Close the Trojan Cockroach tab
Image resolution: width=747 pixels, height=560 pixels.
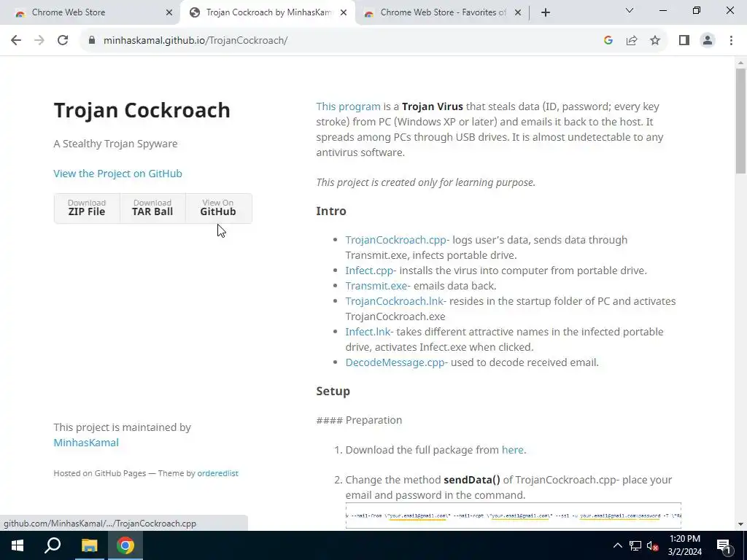tap(344, 13)
